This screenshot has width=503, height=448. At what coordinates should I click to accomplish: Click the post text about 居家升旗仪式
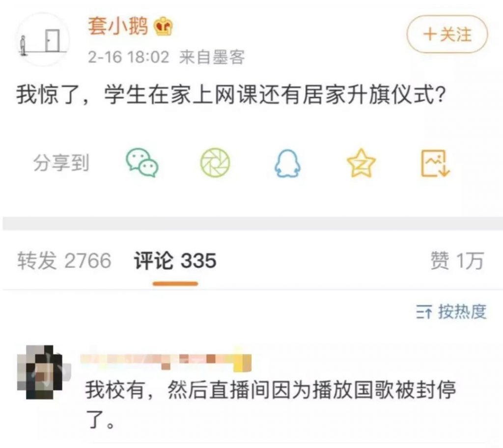(231, 95)
